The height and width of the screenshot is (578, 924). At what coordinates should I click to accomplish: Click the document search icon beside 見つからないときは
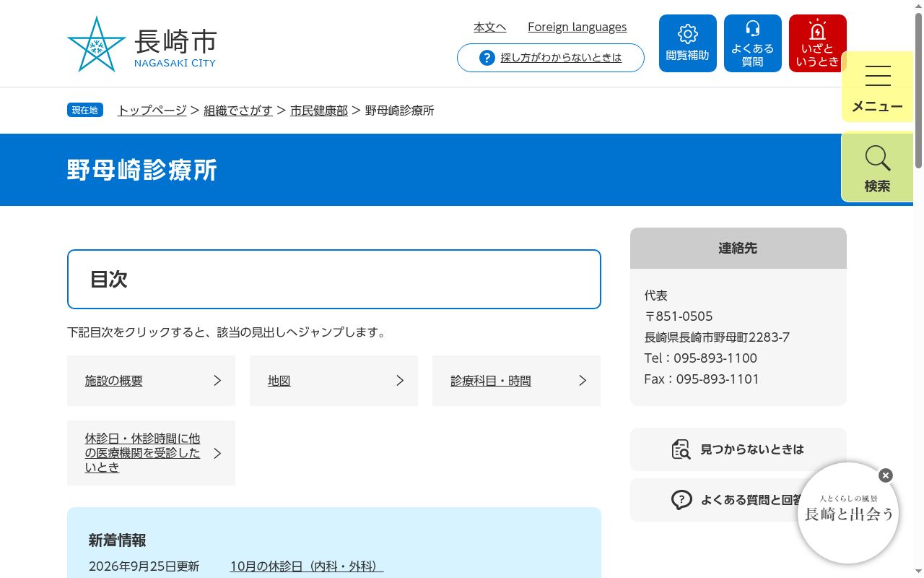point(681,449)
